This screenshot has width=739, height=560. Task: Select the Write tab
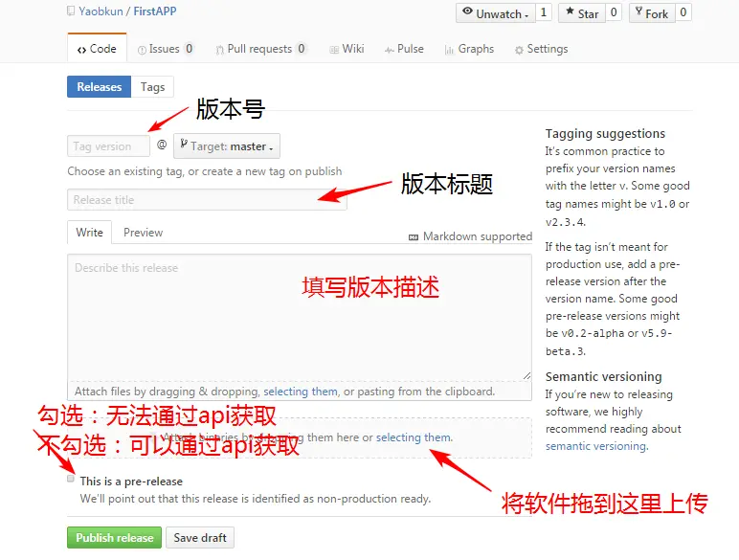click(x=90, y=233)
